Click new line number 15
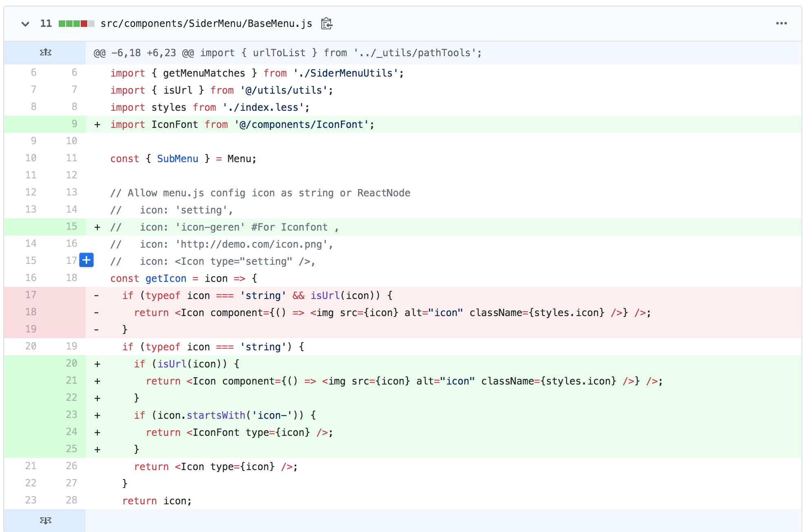This screenshot has height=532, width=804. [71, 226]
